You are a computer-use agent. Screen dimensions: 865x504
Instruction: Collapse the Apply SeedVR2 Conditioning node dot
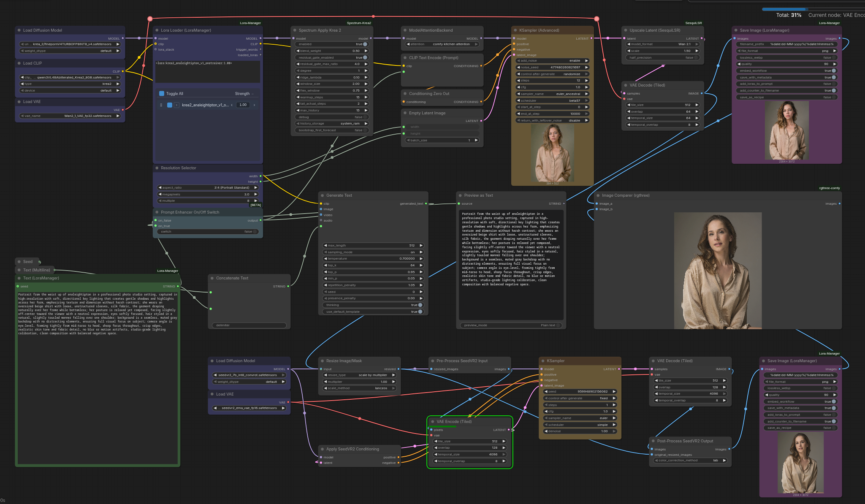[x=322, y=449]
